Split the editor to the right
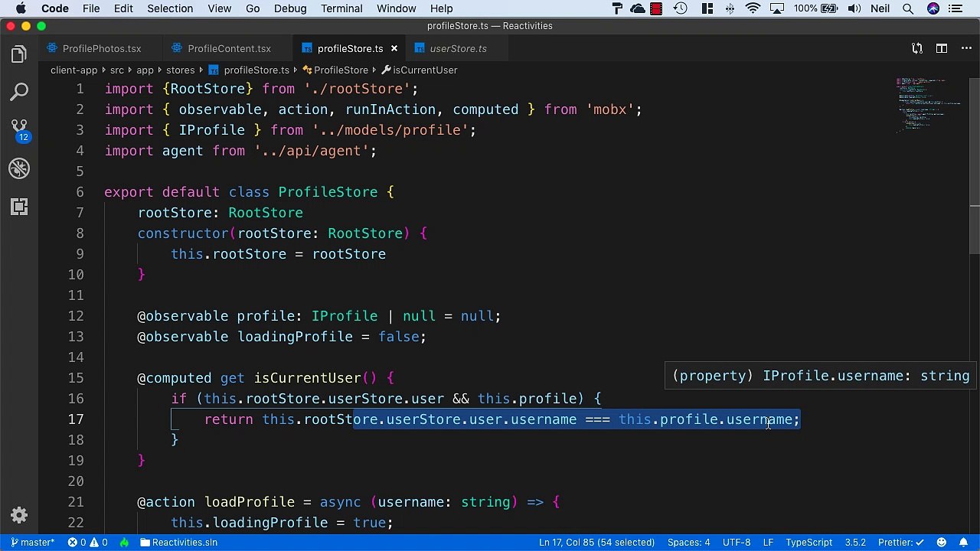The height and width of the screenshot is (551, 980). pos(941,48)
